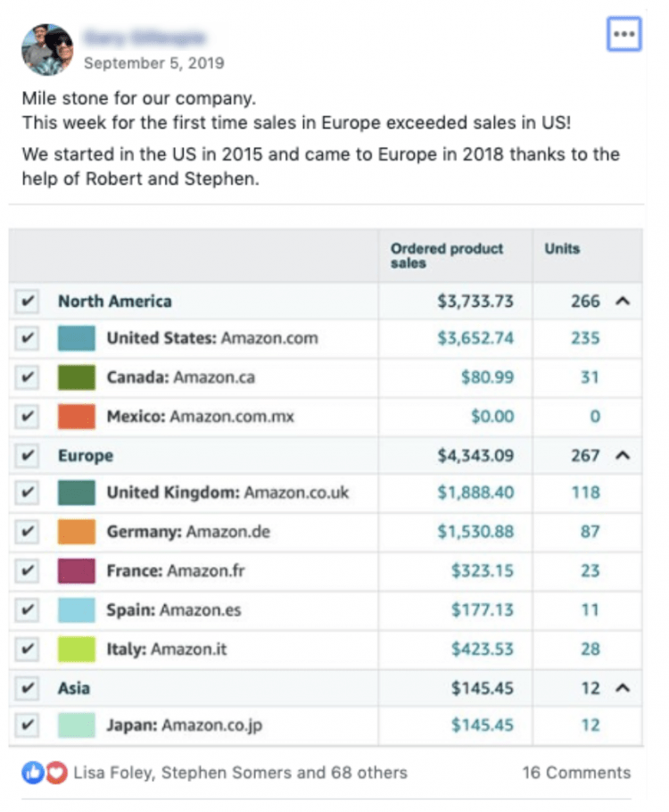Collapse the Europe region rows
The width and height of the screenshot is (669, 812).
pos(623,456)
